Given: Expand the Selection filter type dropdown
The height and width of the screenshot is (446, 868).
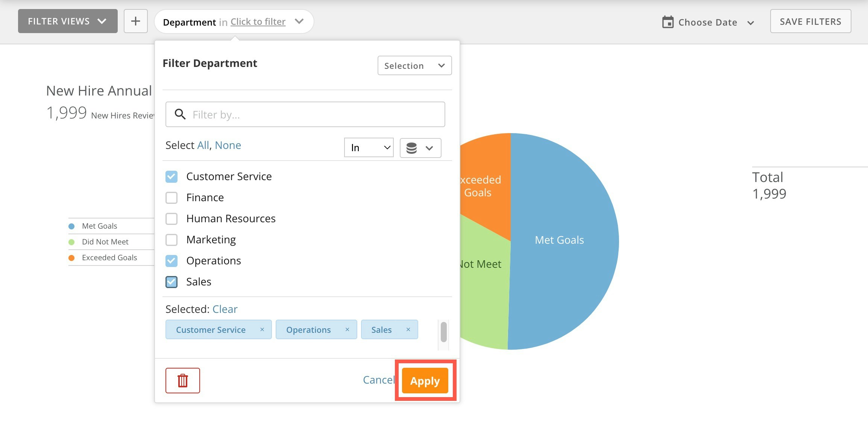Looking at the screenshot, I should coord(414,66).
